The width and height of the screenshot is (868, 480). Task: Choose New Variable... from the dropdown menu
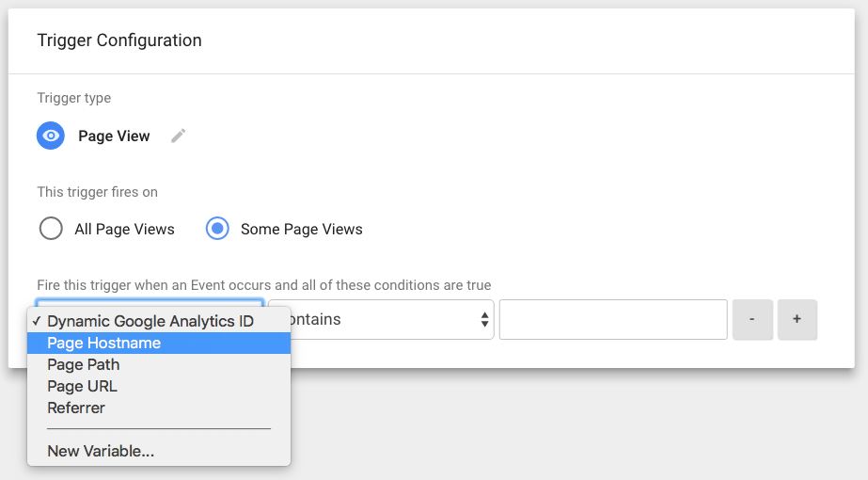[101, 451]
